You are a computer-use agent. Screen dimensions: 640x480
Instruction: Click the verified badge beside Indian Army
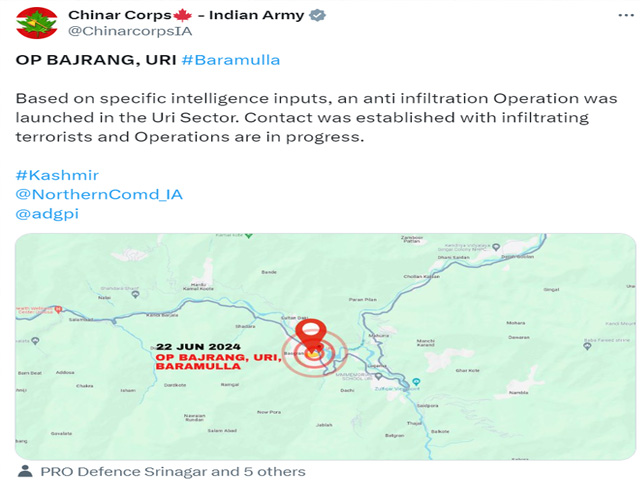point(317,16)
